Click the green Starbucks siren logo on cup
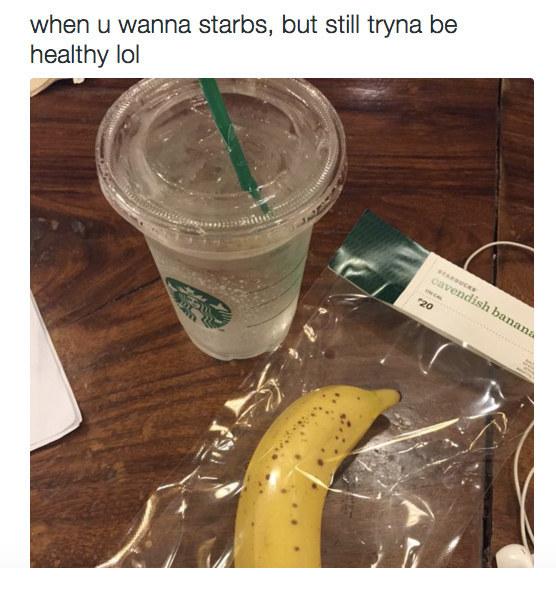Viewport: 556px width, 600px height. (x=199, y=303)
